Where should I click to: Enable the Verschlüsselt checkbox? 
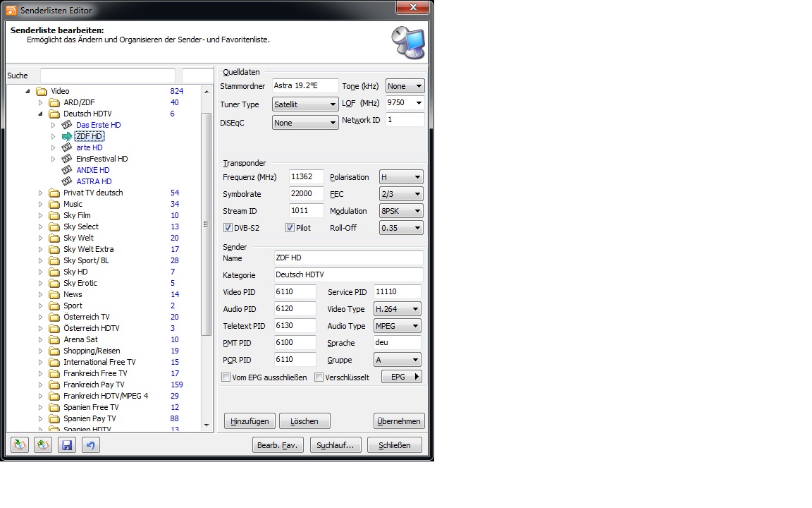point(319,377)
